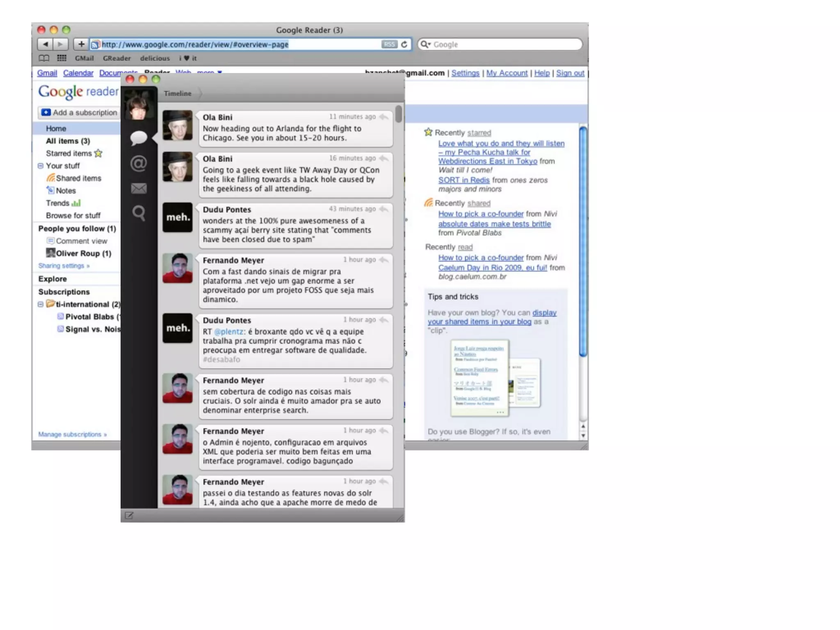Collapse the ti-international folder

[41, 304]
